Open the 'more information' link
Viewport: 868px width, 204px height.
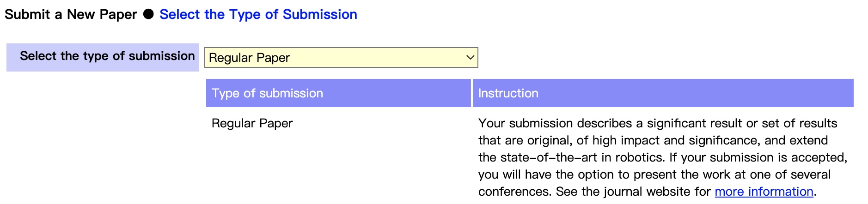[x=764, y=192]
